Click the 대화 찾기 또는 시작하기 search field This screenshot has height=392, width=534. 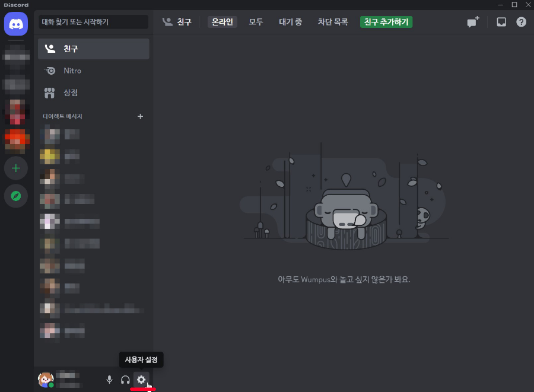click(93, 22)
